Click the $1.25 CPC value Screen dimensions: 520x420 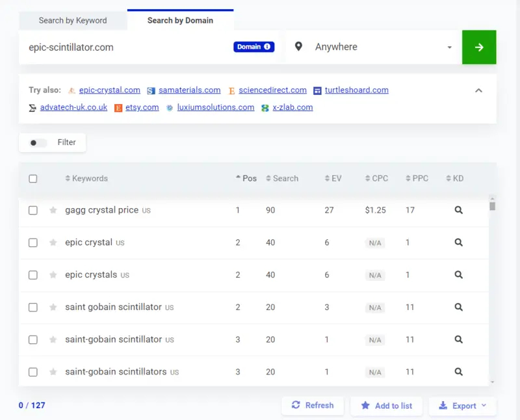pyautogui.click(x=376, y=211)
